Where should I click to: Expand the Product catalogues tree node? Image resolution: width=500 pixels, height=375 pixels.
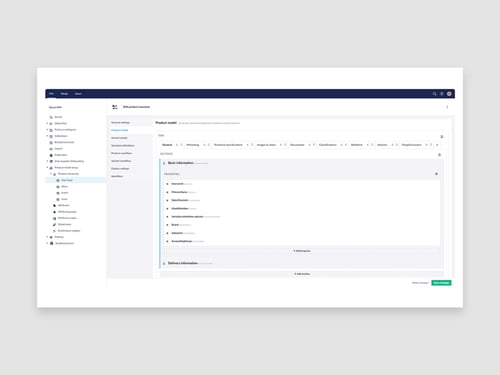(x=47, y=130)
